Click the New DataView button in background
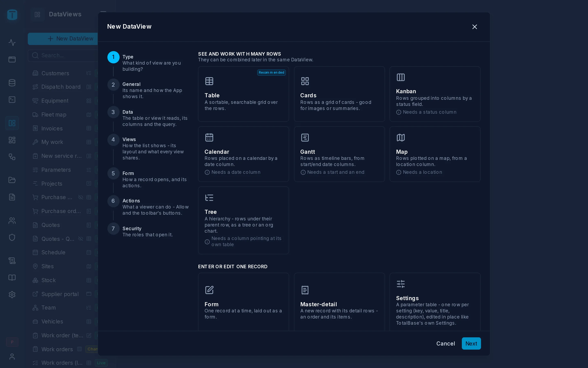The image size is (588, 368). pos(63,39)
